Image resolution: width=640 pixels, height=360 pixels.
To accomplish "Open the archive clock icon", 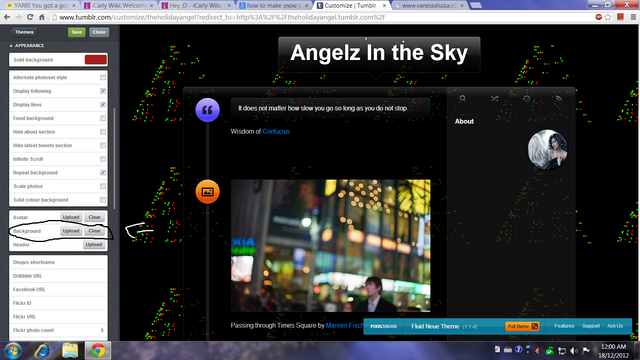I will pos(527,98).
